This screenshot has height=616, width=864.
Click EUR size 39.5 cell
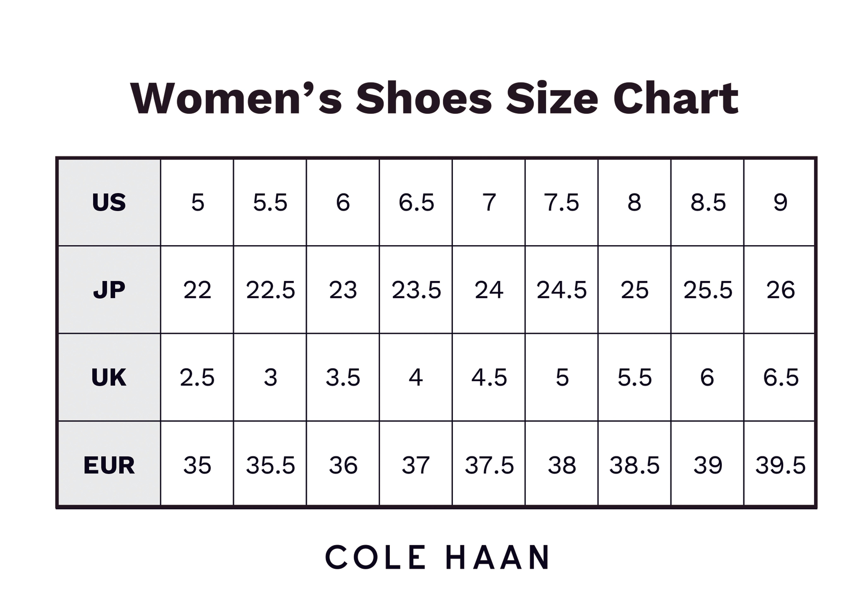click(780, 465)
